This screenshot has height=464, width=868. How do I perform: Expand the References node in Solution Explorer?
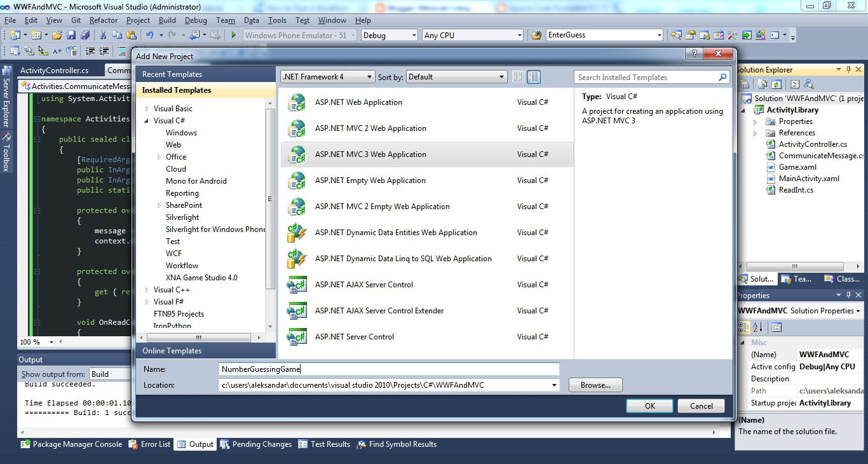pyautogui.click(x=756, y=133)
